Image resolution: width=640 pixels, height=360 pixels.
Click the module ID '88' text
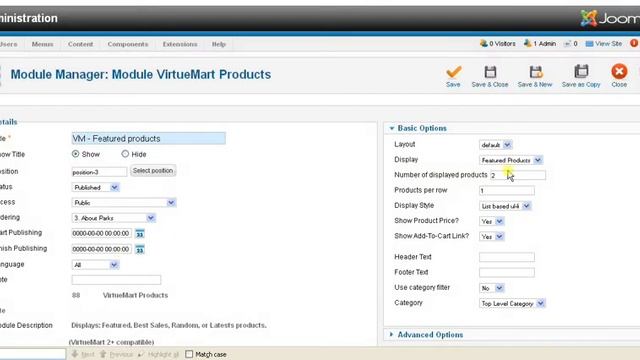point(76,295)
